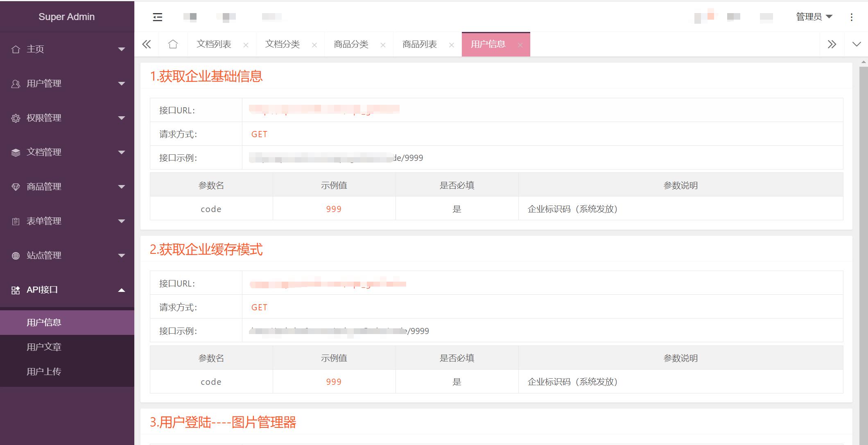Viewport: 868px width, 445px height.
Task: Click code parameter cell in section 1
Action: point(211,209)
